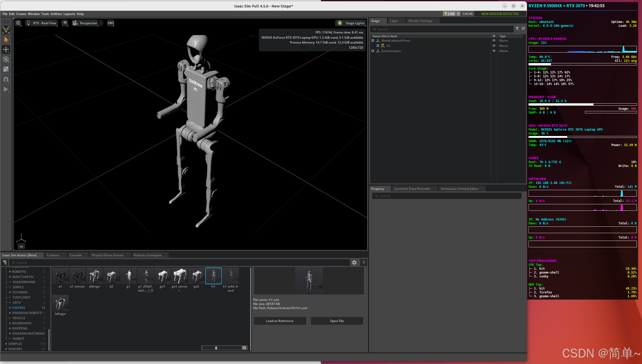Switch to the Render Settings tab

pos(420,21)
